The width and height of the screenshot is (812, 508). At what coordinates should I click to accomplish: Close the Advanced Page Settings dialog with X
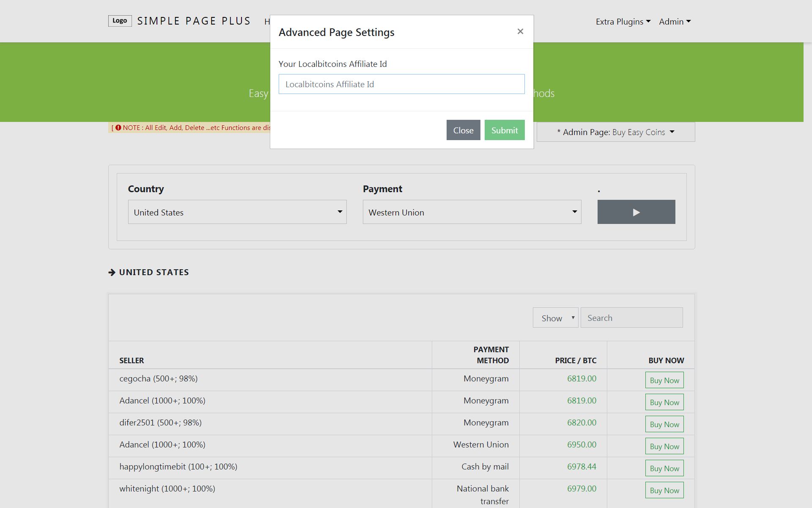pos(520,32)
